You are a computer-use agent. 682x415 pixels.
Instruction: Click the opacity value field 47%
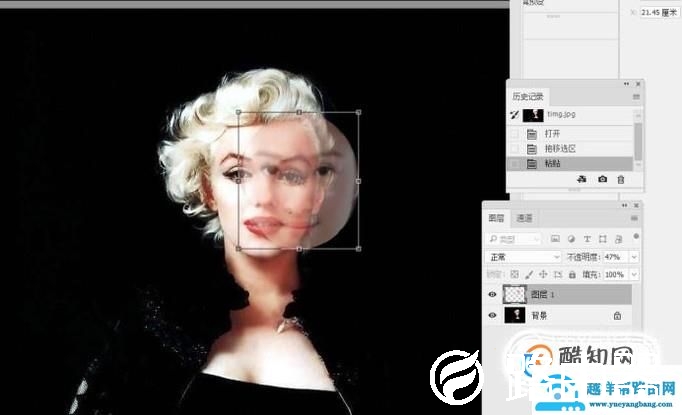click(x=617, y=257)
